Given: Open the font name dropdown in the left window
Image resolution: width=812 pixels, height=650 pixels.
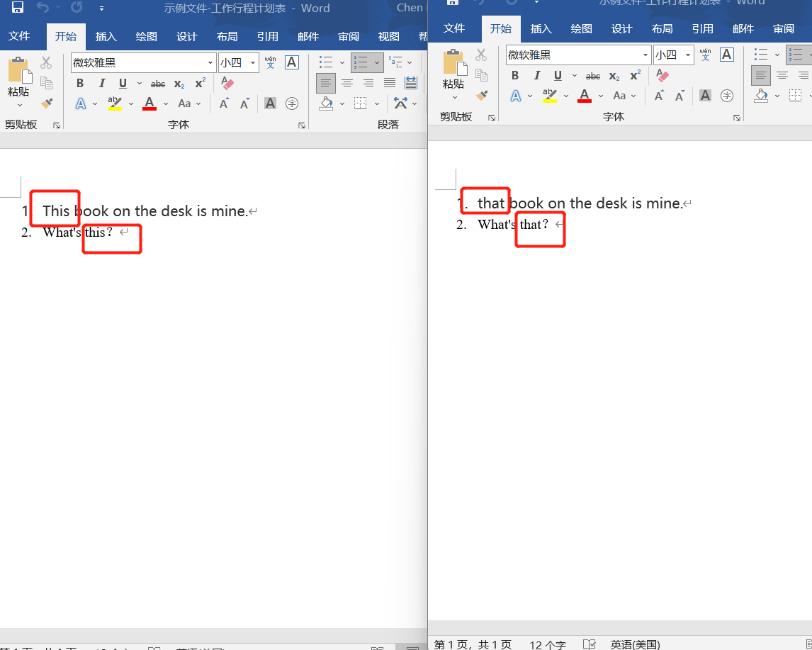Looking at the screenshot, I should (210, 63).
